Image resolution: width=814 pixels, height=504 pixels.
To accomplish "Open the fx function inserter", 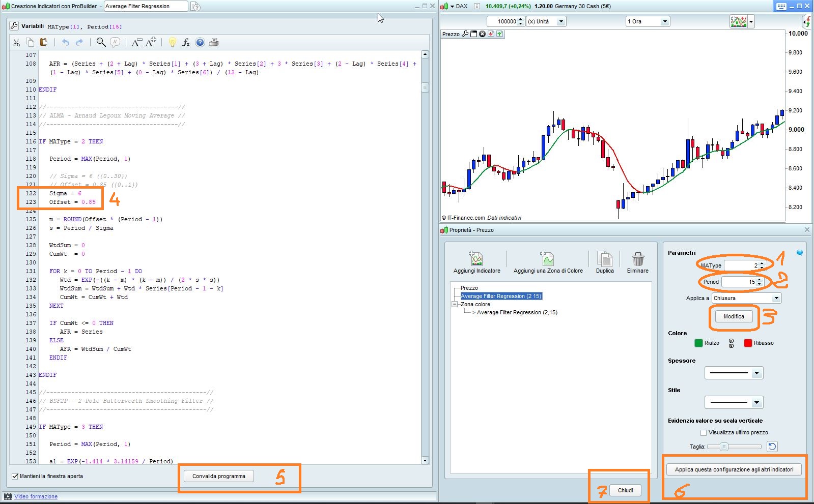I will (x=186, y=43).
